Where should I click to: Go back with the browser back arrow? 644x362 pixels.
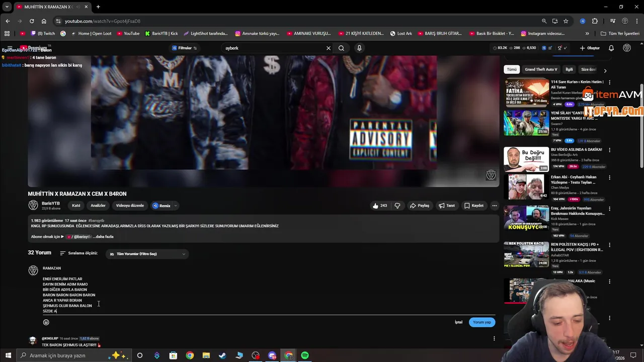pos(8,21)
